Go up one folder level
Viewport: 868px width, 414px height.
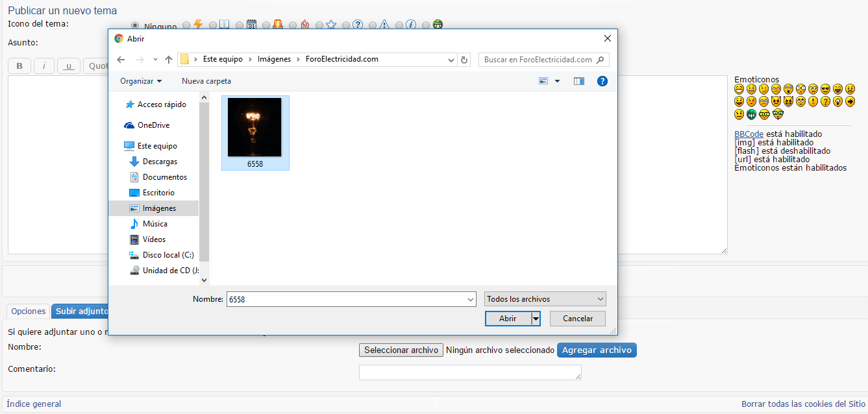[x=169, y=60]
